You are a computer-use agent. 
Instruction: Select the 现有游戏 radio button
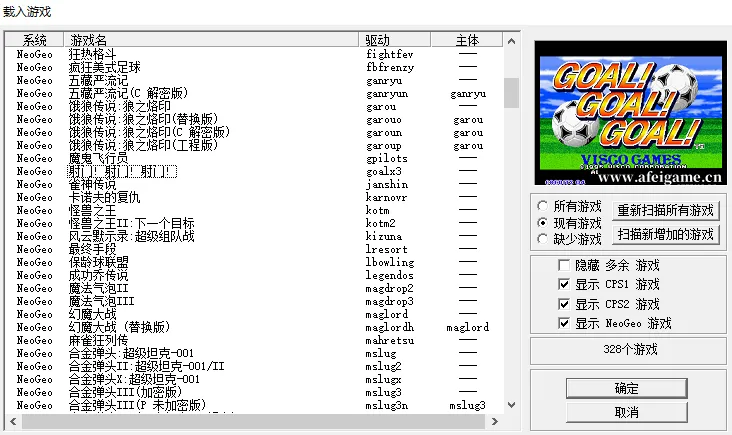click(x=543, y=223)
